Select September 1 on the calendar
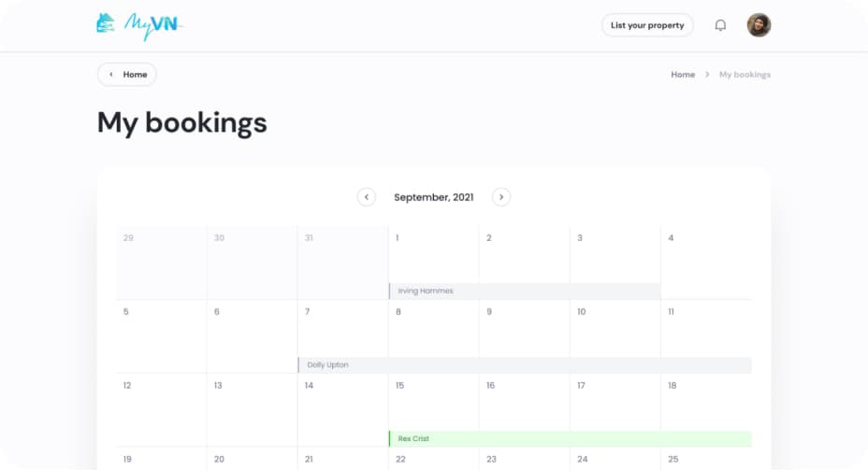Image resolution: width=868 pixels, height=471 pixels. coord(433,263)
